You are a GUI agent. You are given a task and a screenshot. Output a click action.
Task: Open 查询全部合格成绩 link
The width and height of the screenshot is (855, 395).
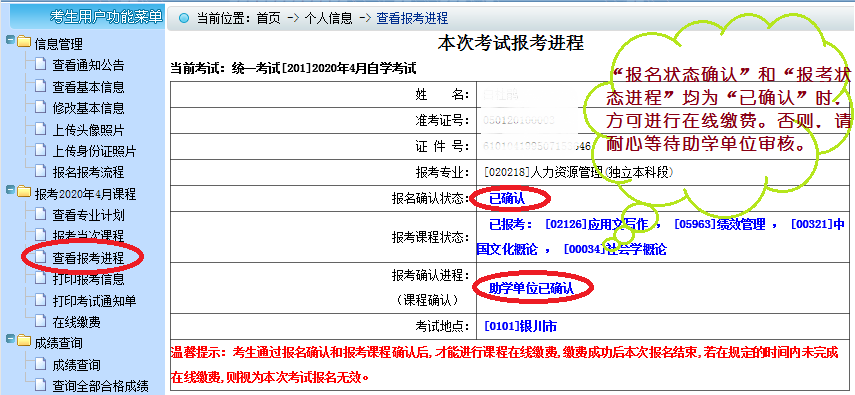point(100,386)
